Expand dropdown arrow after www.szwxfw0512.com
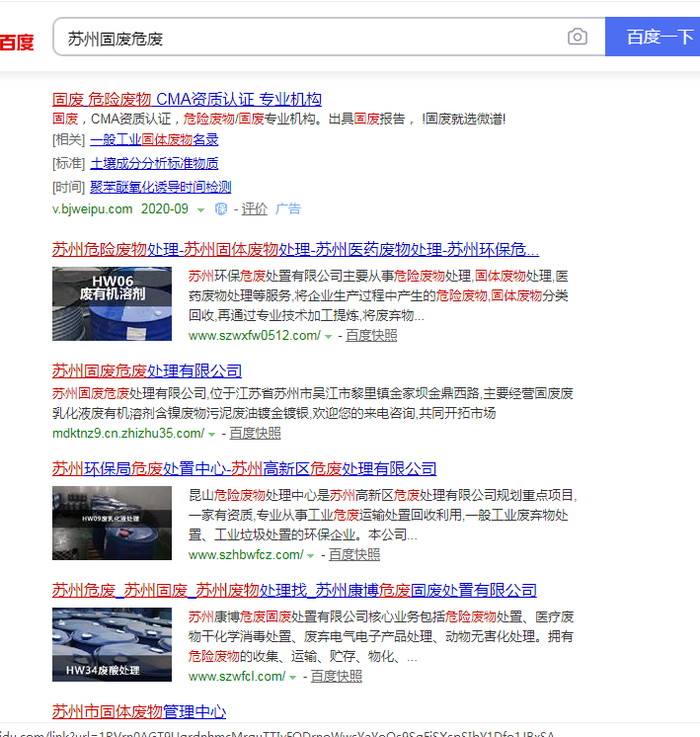Image resolution: width=700 pixels, height=737 pixels. pos(328,337)
